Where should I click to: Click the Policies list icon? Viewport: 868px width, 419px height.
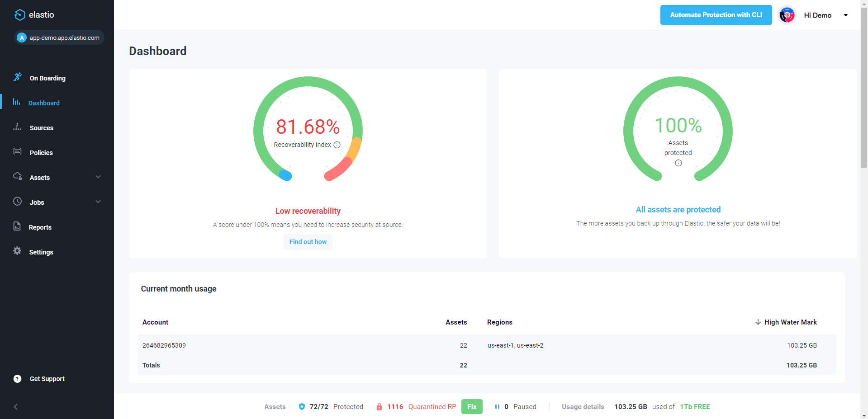(x=17, y=152)
